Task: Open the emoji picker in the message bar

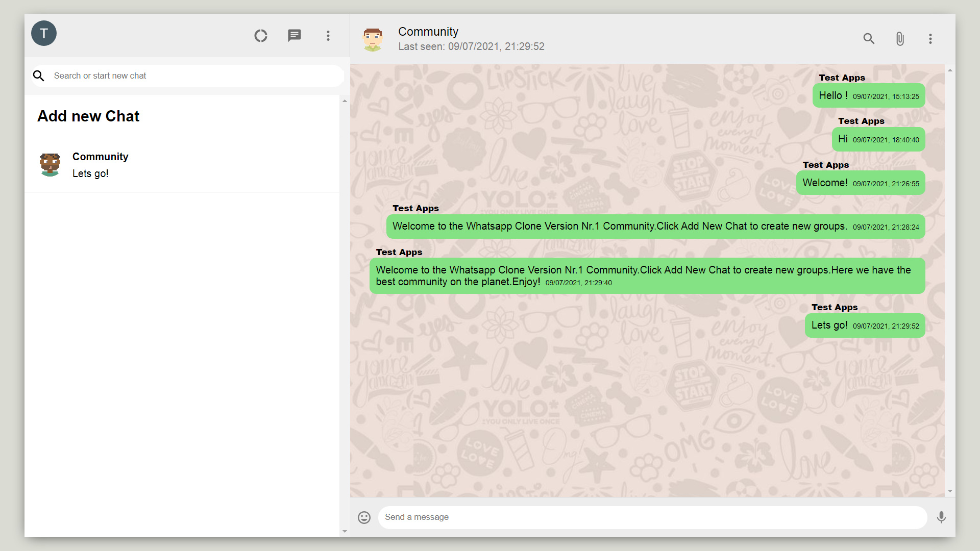Action: [364, 517]
